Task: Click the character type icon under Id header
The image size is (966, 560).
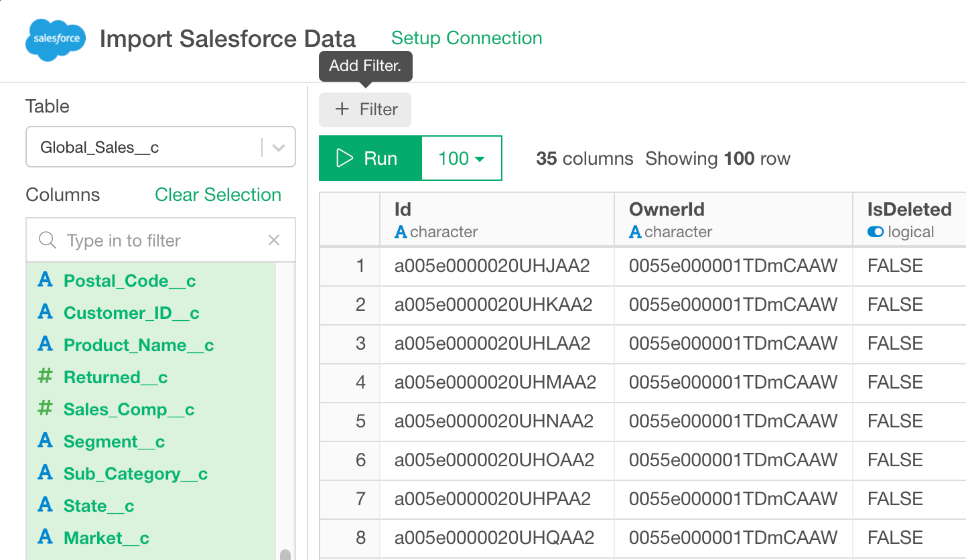Action: pyautogui.click(x=401, y=232)
